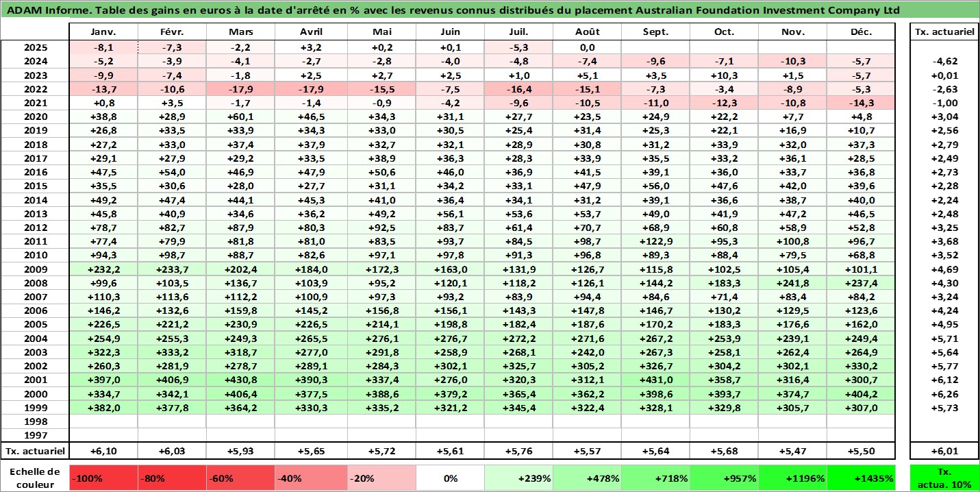980x492 pixels.
Task: Select the +431,0 cell in Sept. 2001
Action: (656, 380)
